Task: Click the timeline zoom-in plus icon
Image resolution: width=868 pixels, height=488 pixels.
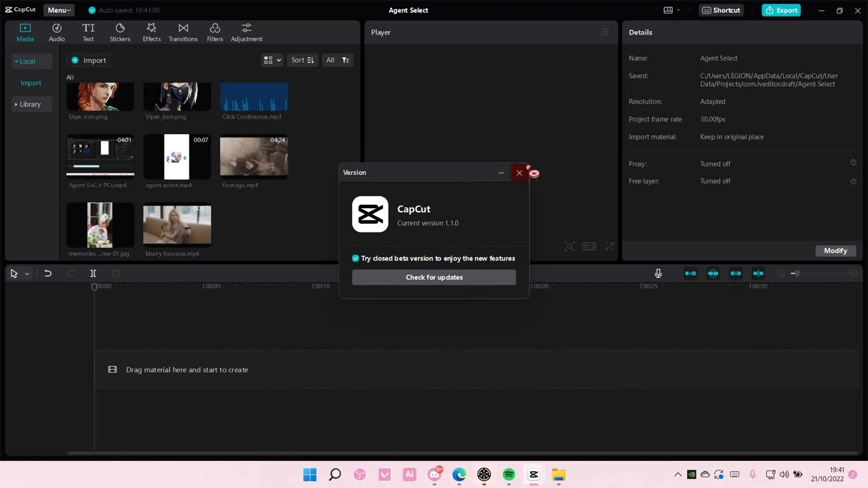Action: [854, 273]
